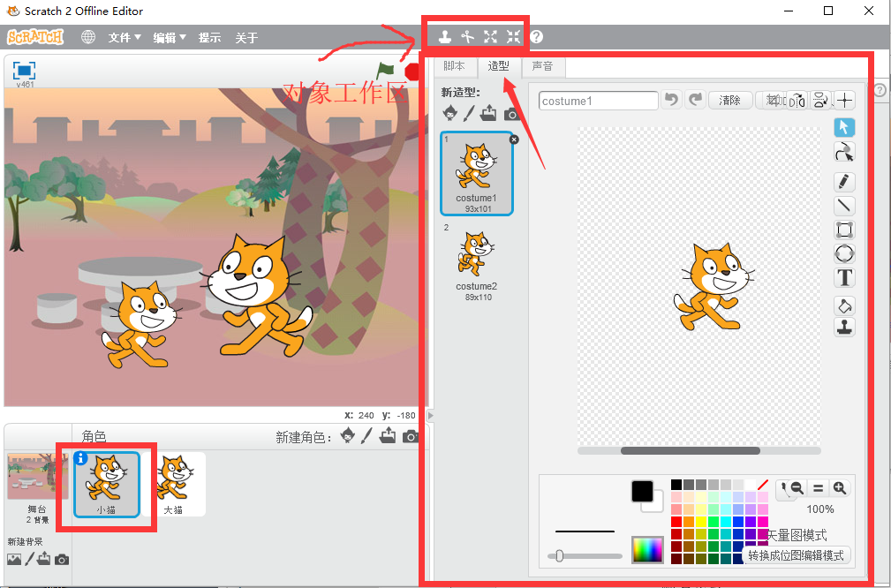Select the paint bucket Fill tool

[844, 305]
